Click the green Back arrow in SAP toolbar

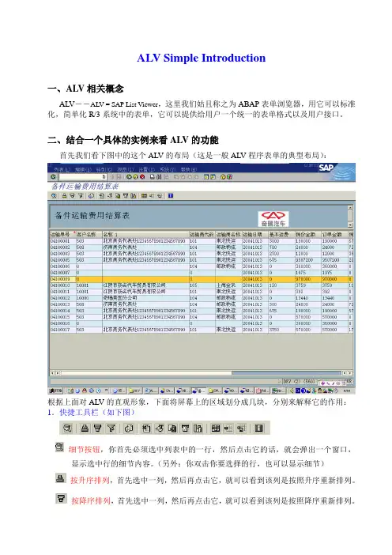[x=129, y=176]
